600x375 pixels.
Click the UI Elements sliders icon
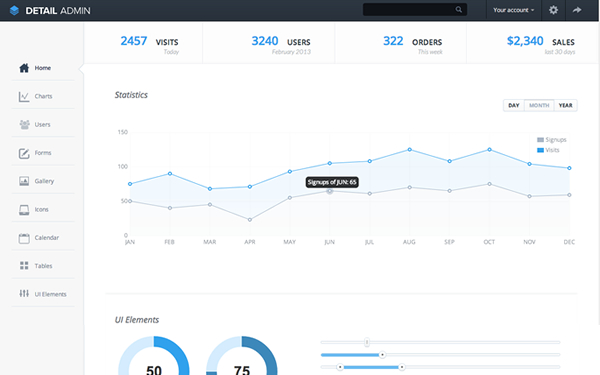click(24, 293)
